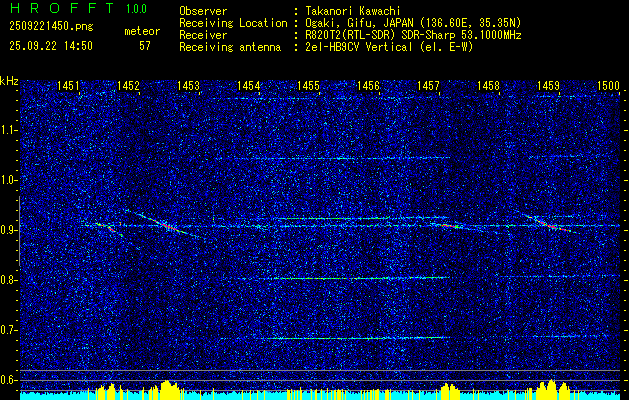This screenshot has width=629, height=400.
Task: Click observer name Takanori Kawachi
Action: (353, 11)
